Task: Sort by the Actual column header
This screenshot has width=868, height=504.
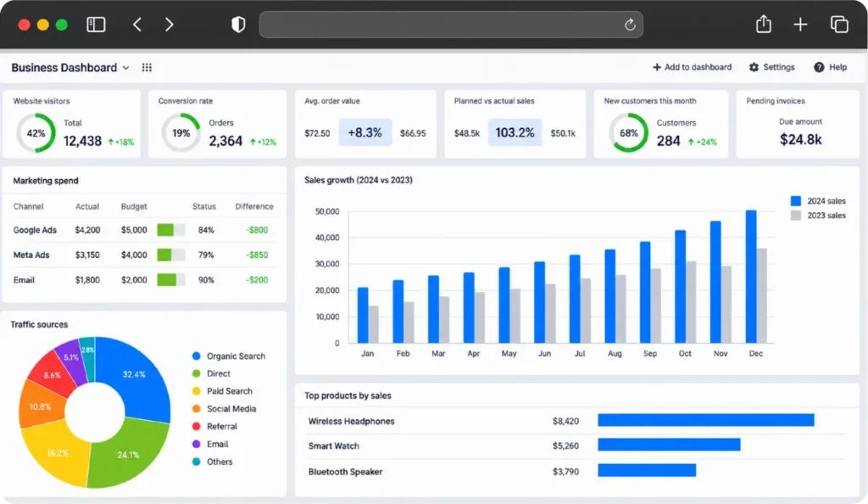Action: (87, 206)
